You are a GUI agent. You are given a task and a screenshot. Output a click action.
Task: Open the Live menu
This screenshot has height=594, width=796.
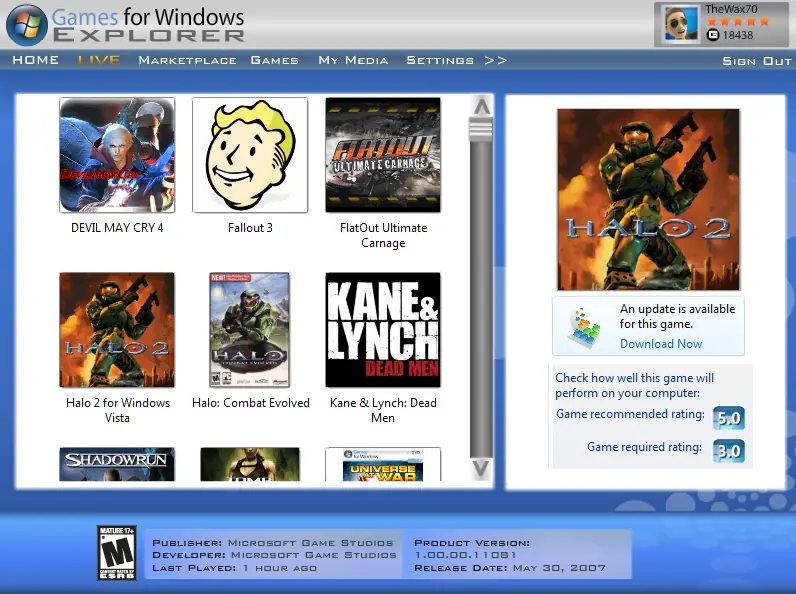point(99,60)
